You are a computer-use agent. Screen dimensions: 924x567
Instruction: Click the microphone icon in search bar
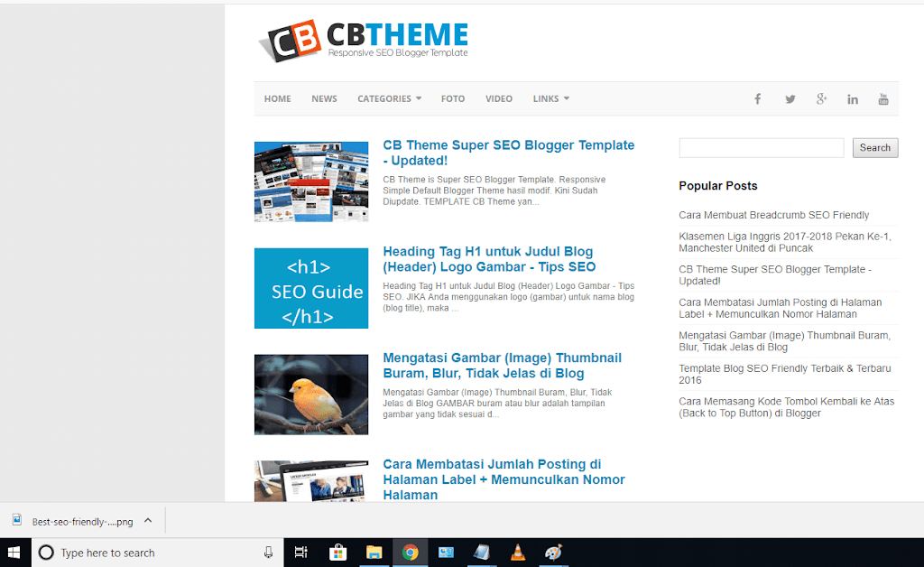tap(268, 552)
